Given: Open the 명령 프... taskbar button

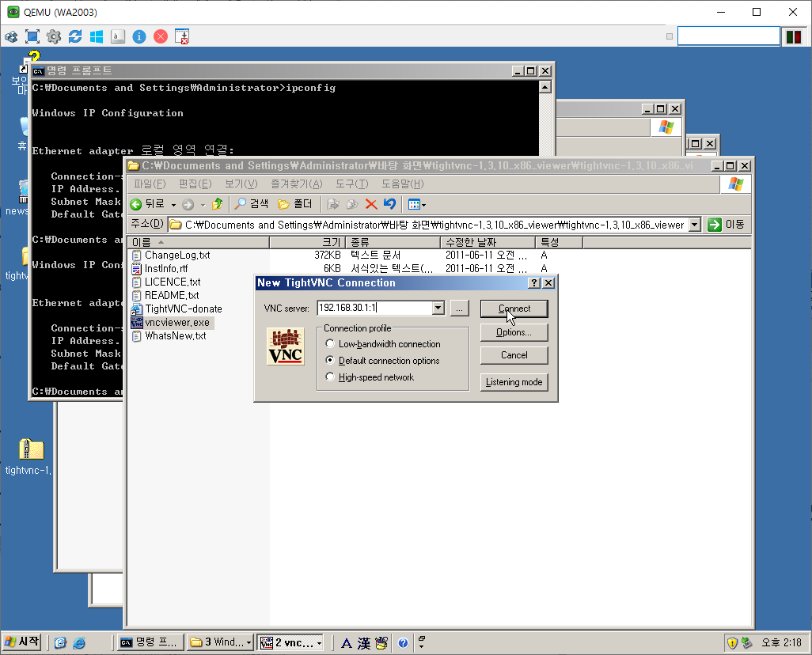Looking at the screenshot, I should point(150,642).
